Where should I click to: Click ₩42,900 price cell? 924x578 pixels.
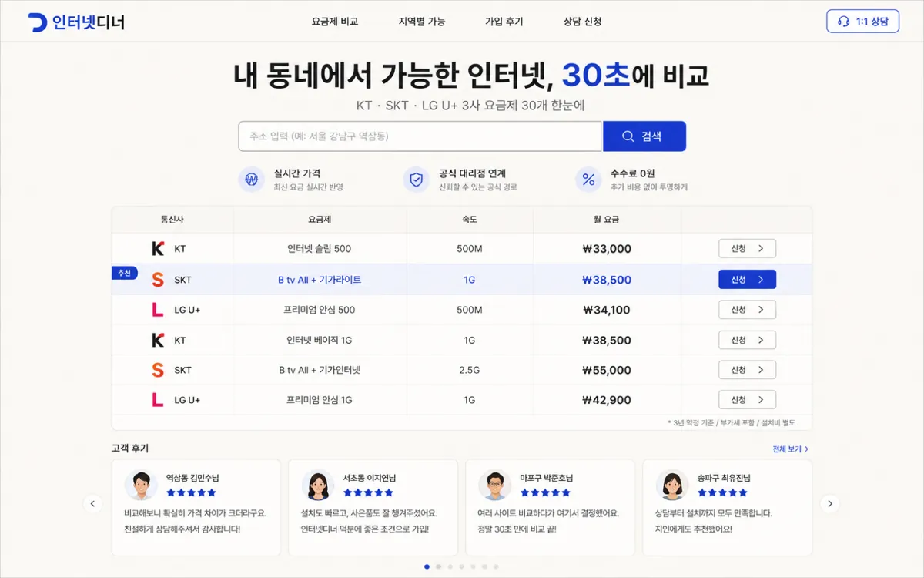pyautogui.click(x=607, y=400)
